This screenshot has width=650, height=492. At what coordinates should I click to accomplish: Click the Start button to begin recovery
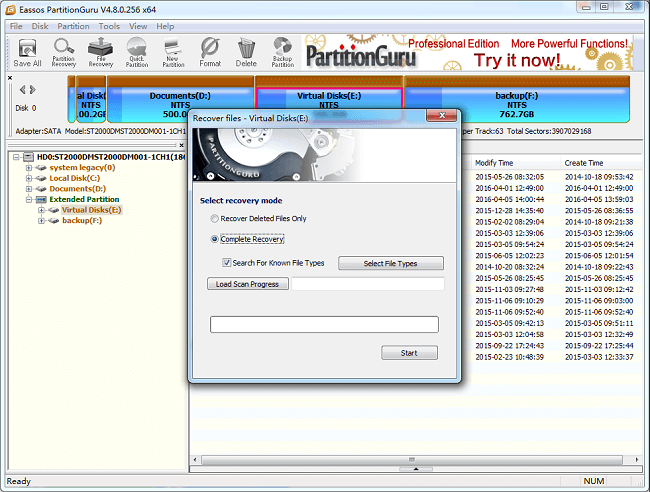409,353
